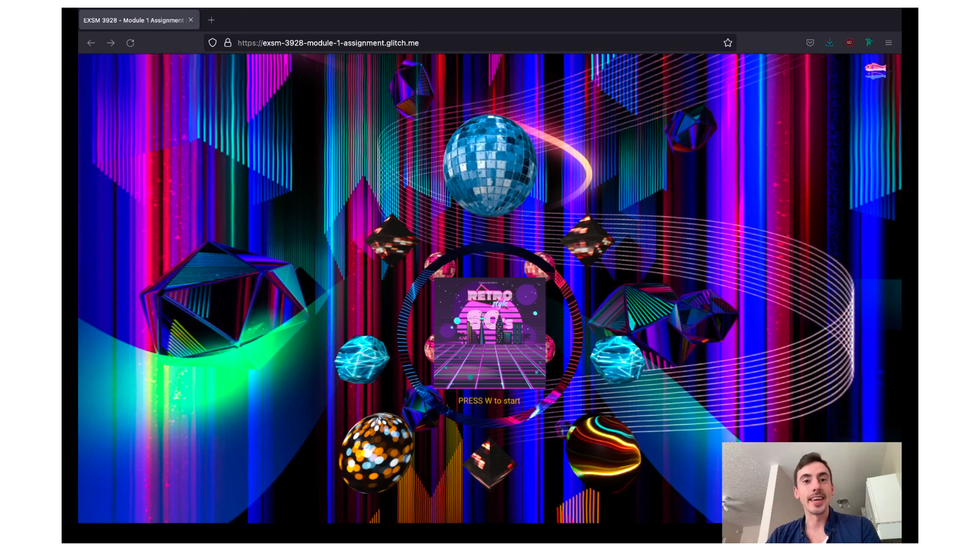Click the URL address bar field
This screenshot has width=980, height=551.
point(470,43)
